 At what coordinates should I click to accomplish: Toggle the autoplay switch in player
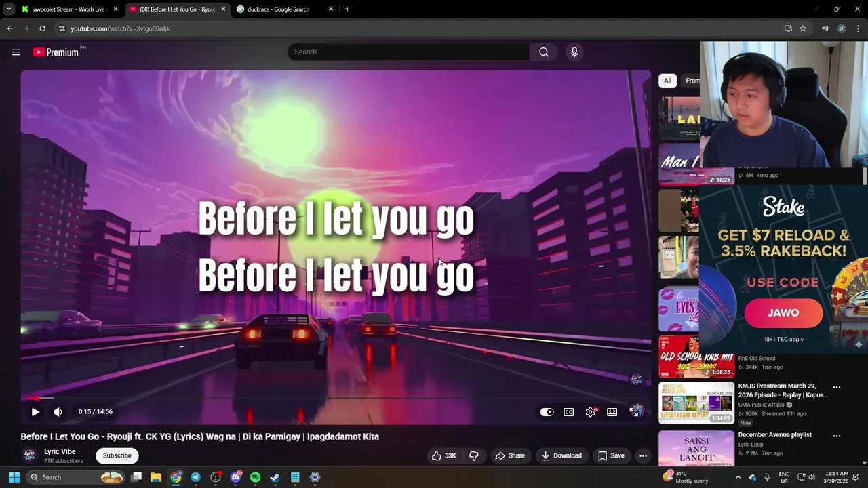(547, 411)
